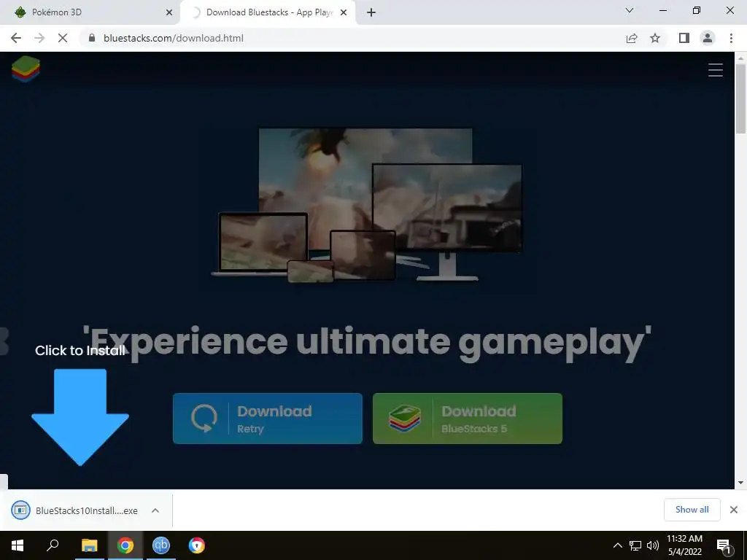Go back to the previous page
The width and height of the screenshot is (747, 560).
(x=16, y=38)
